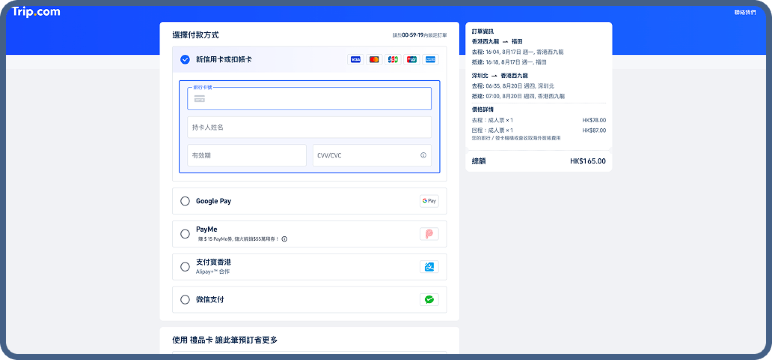Viewport: 772px width, 360px height.
Task: Select the PayMe radio button
Action: pyautogui.click(x=185, y=234)
